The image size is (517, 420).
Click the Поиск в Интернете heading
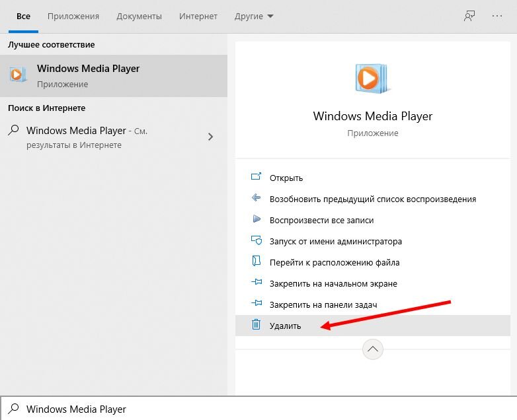(46, 108)
